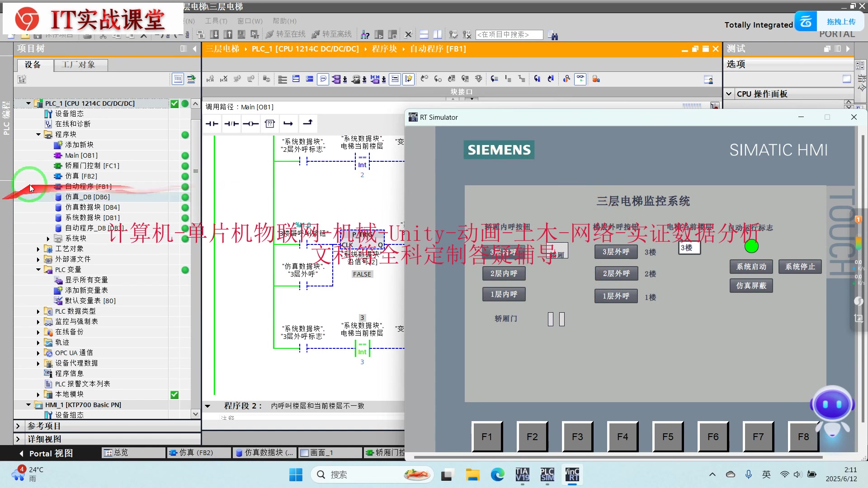The image size is (868, 488).
Task: Expand the 详细视图 section
Action: pos(18,439)
